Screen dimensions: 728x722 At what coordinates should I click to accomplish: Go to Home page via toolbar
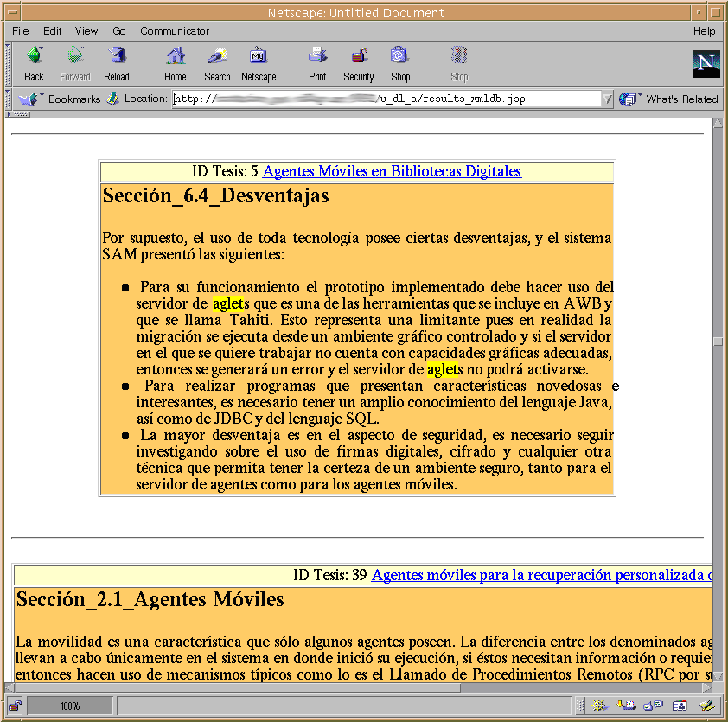(176, 64)
